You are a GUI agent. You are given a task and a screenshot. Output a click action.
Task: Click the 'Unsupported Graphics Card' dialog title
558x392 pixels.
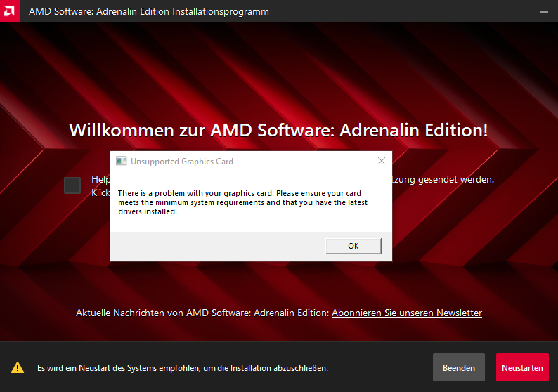[182, 162]
